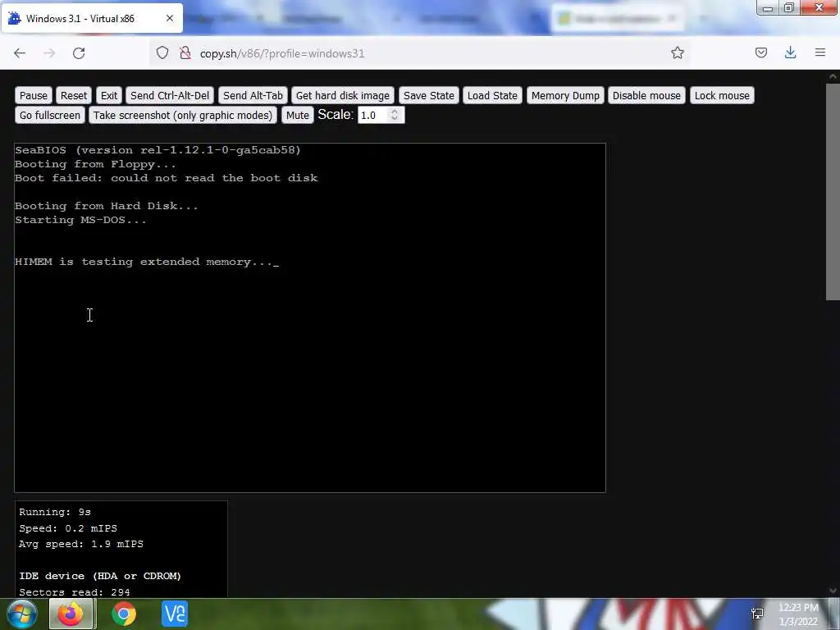Click the SeaBIOS version line
The image size is (840, 630).
[158, 151]
